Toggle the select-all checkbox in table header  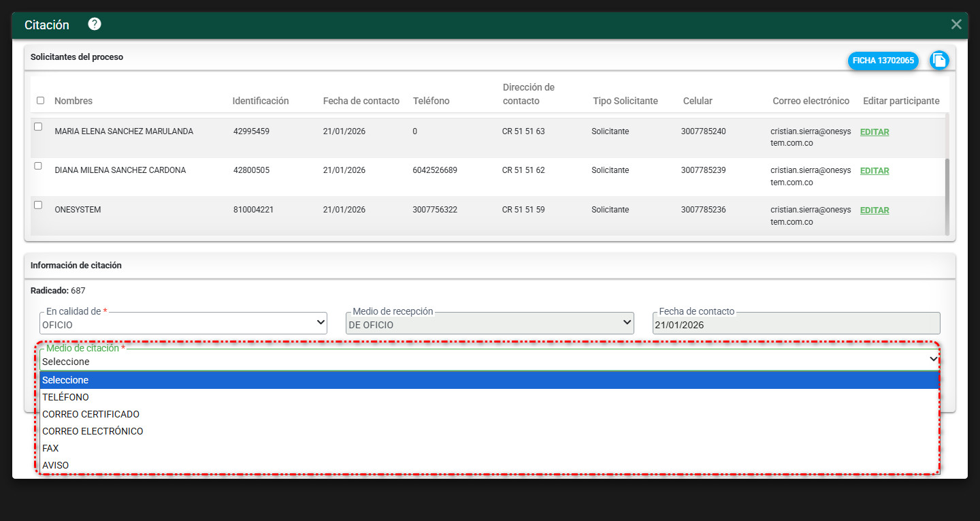40,101
